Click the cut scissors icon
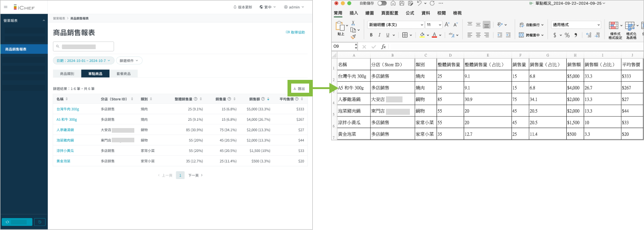This screenshot has height=230, width=644. tap(353, 23)
